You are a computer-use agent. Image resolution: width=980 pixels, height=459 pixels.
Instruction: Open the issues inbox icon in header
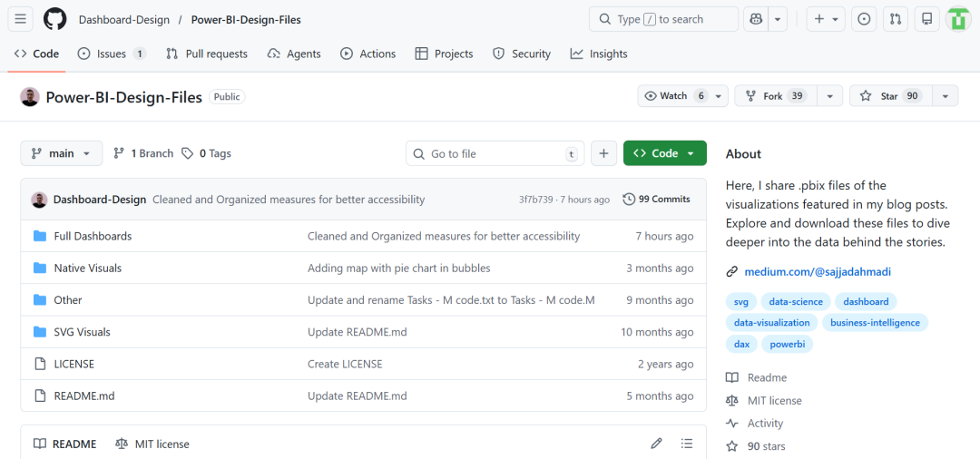[864, 19]
